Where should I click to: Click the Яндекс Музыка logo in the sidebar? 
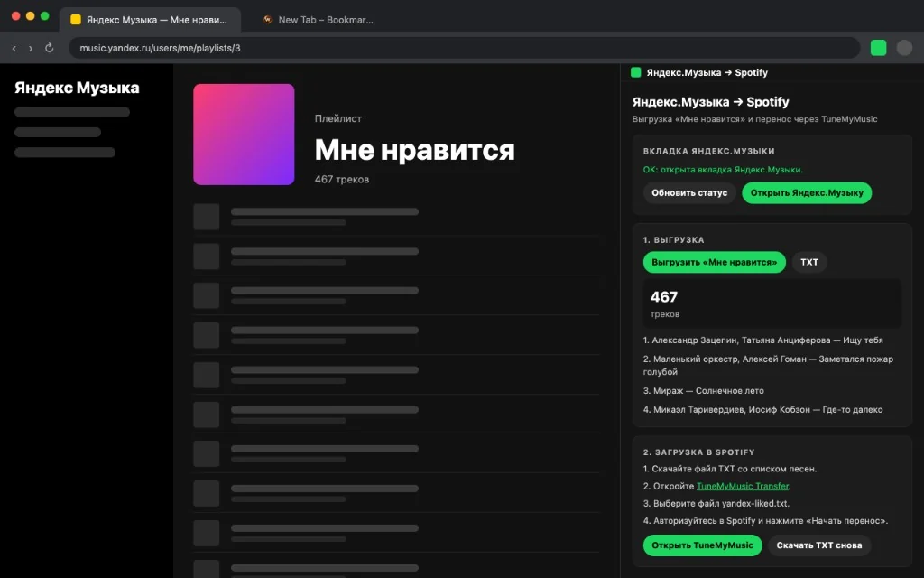coord(78,88)
